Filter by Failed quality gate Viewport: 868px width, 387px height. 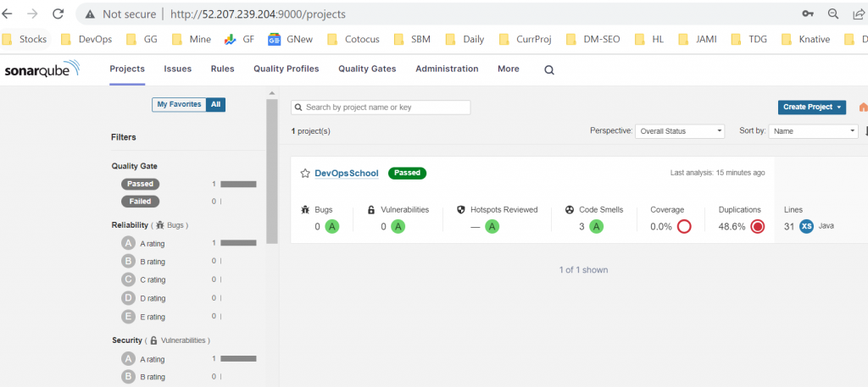coord(140,202)
